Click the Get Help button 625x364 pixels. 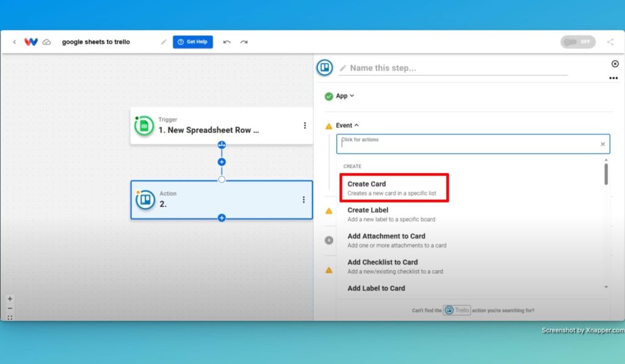pyautogui.click(x=192, y=42)
